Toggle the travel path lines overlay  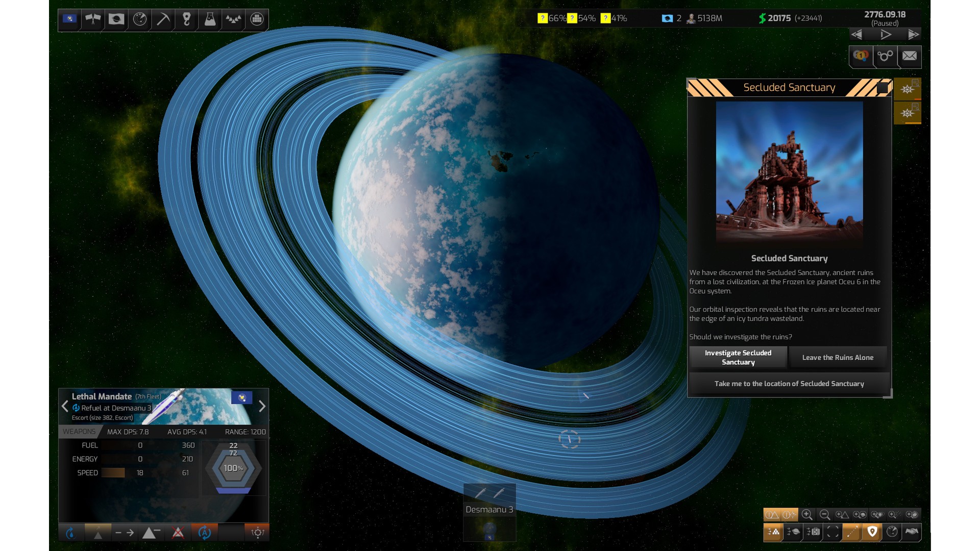point(852,532)
